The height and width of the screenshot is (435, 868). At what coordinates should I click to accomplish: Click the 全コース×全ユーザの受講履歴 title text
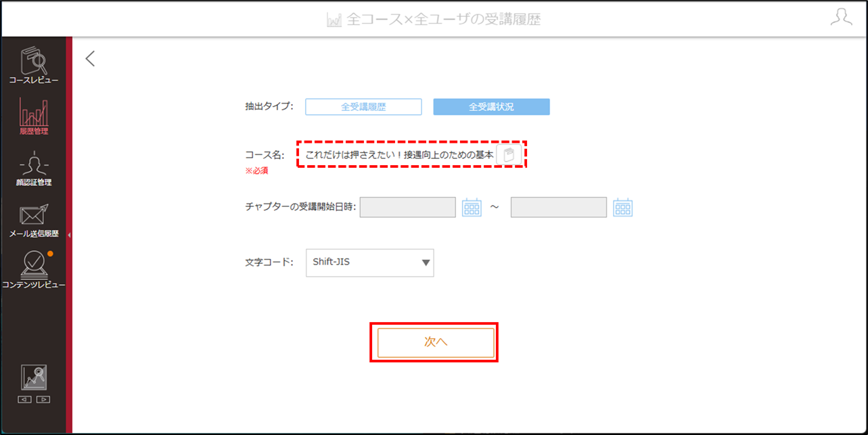coord(444,19)
